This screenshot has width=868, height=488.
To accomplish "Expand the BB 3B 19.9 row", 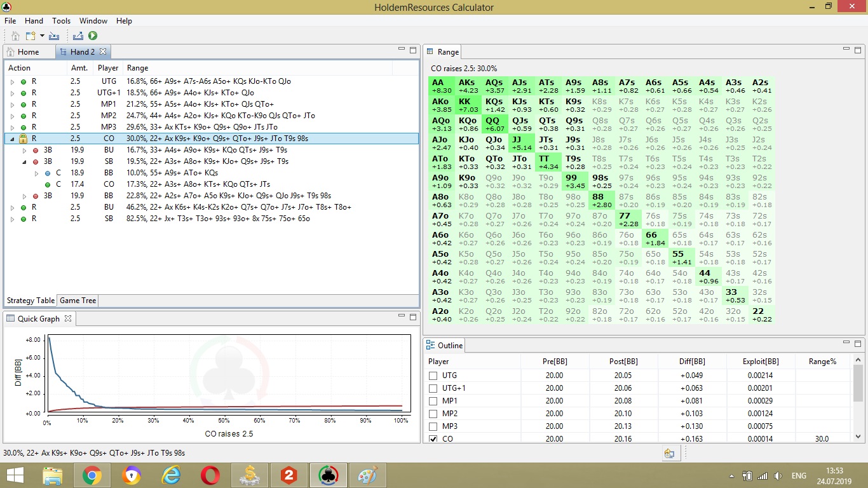I will [25, 196].
